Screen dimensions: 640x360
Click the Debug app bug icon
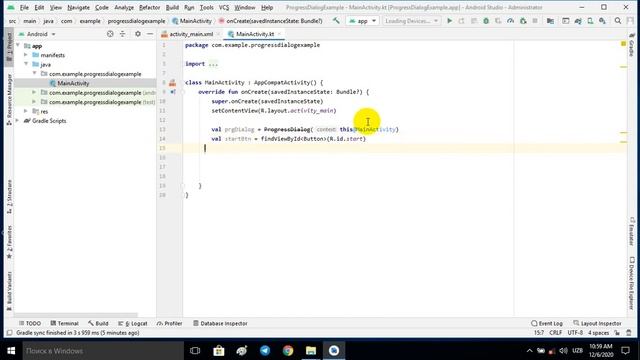[x=486, y=20]
